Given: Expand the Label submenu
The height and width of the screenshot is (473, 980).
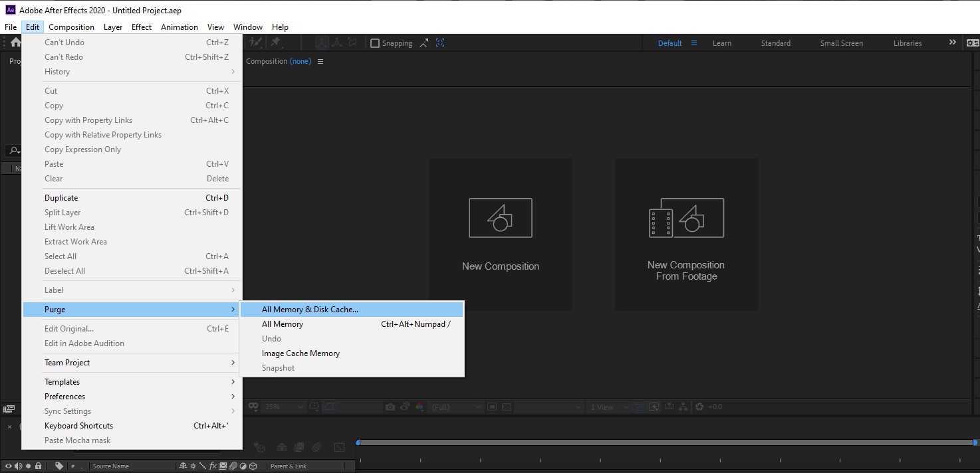Looking at the screenshot, I should (133, 290).
